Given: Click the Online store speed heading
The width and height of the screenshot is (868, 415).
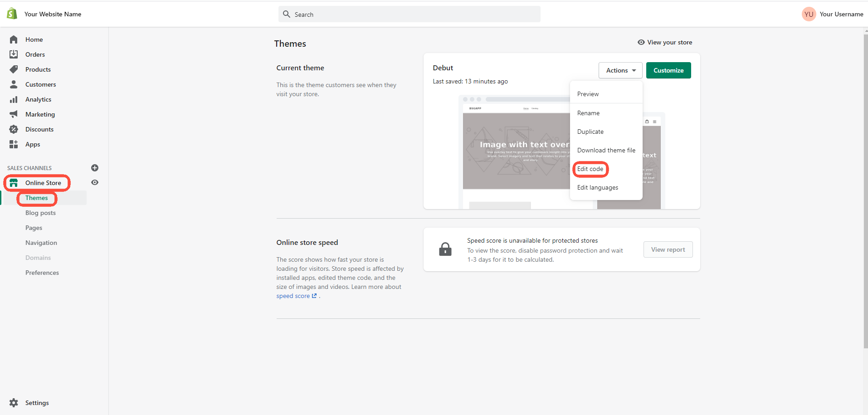Looking at the screenshot, I should tap(307, 242).
